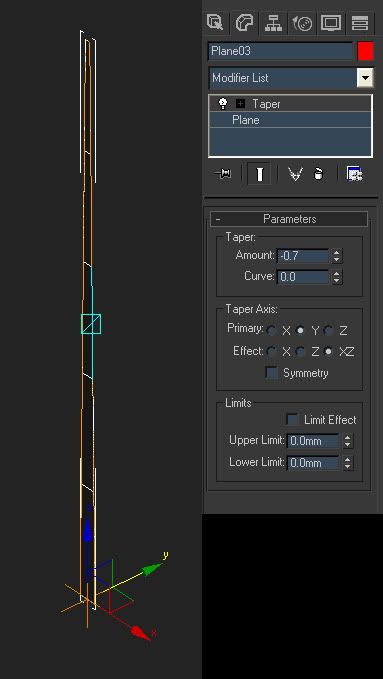The width and height of the screenshot is (383, 679).
Task: Open the Utilities panel tab
Action: 360,23
